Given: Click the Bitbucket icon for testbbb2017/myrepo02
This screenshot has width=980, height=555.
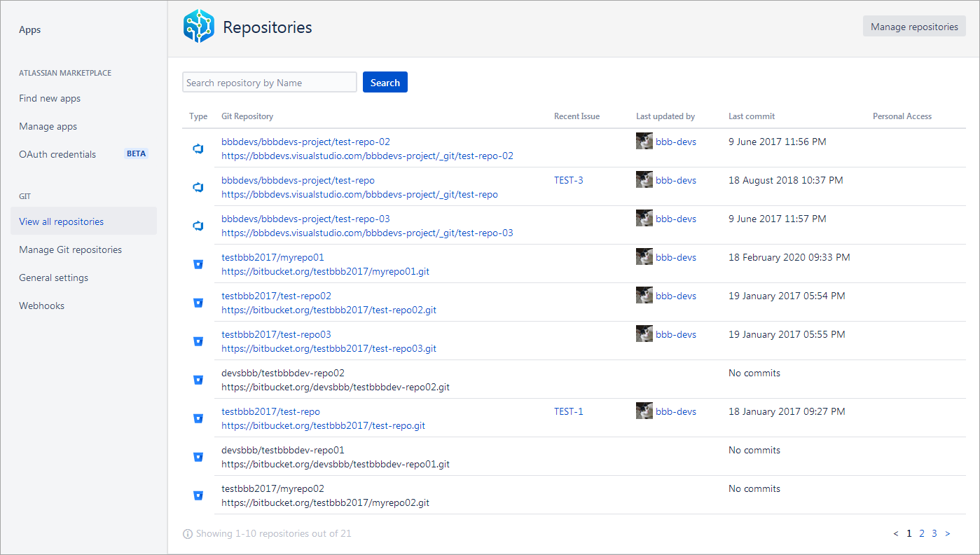Looking at the screenshot, I should [x=198, y=495].
